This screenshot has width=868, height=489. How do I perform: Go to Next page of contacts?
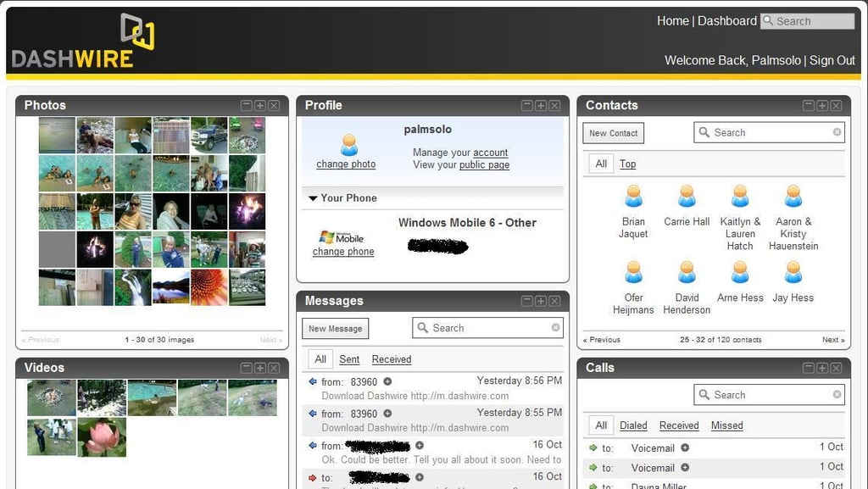[833, 340]
